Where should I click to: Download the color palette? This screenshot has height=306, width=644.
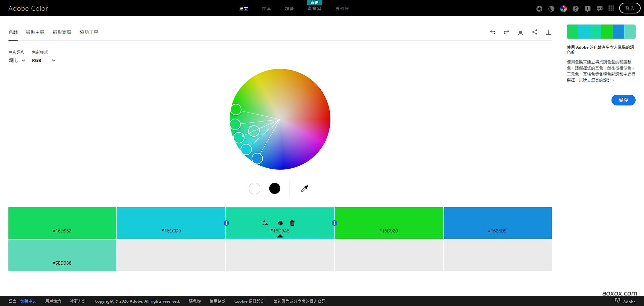(x=549, y=32)
